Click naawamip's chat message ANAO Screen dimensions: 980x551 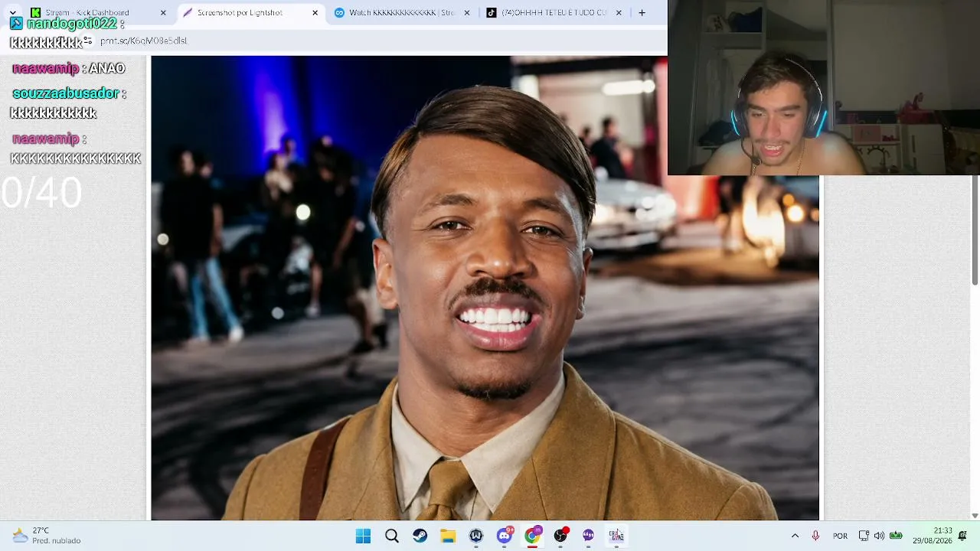pos(107,69)
